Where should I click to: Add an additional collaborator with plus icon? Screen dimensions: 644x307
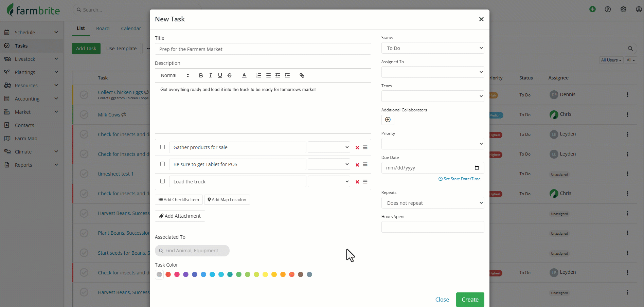point(388,120)
